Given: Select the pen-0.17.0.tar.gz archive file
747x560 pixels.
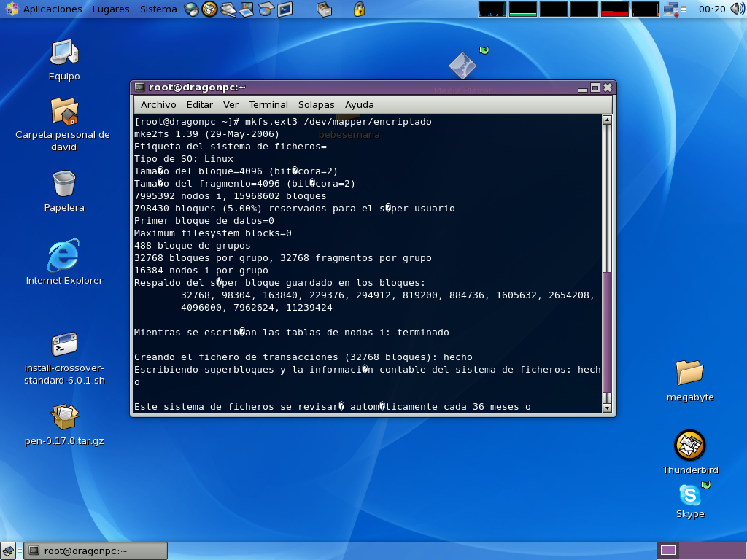Looking at the screenshot, I should [x=64, y=418].
